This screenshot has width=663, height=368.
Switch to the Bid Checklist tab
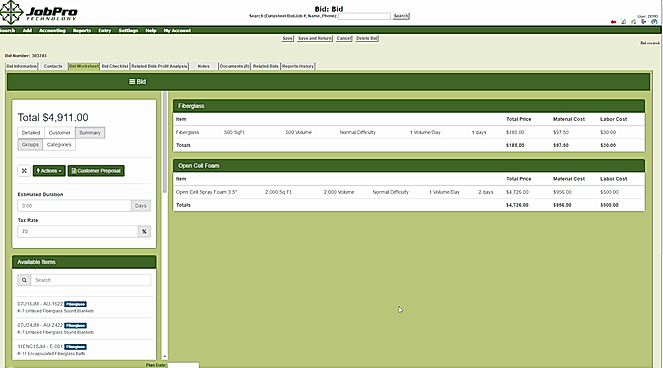tap(115, 66)
